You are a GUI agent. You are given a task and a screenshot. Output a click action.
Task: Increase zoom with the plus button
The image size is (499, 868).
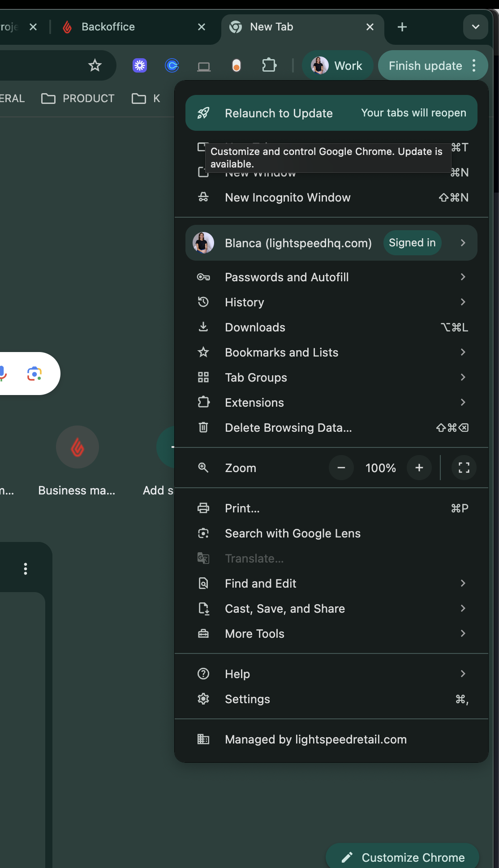tap(419, 468)
